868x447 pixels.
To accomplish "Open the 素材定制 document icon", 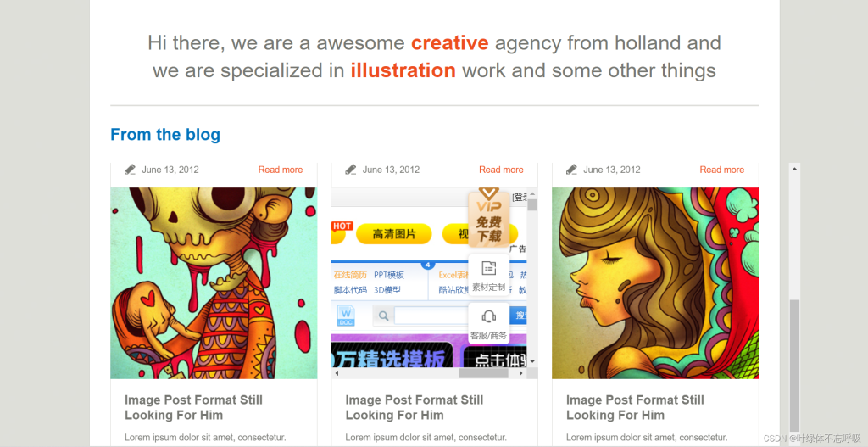I will click(x=489, y=269).
